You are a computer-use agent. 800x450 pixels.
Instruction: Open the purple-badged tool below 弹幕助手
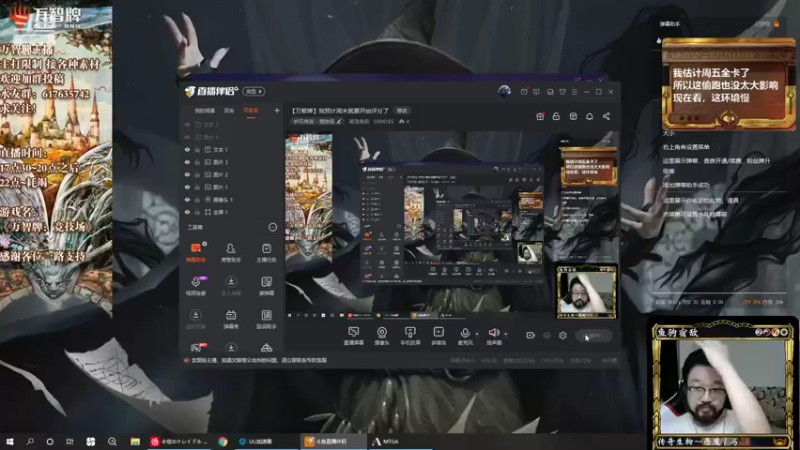pos(196,286)
